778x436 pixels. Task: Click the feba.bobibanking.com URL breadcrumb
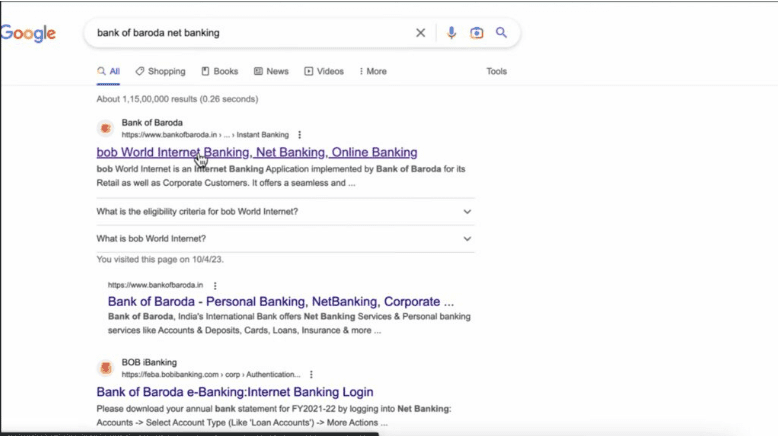pyautogui.click(x=211, y=374)
